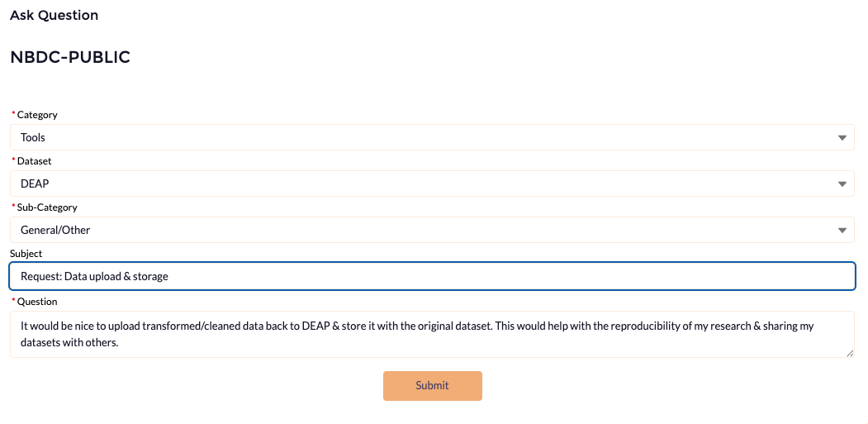Open the Category dropdown showing Tools
Screen dimensions: 868x424
point(432,137)
